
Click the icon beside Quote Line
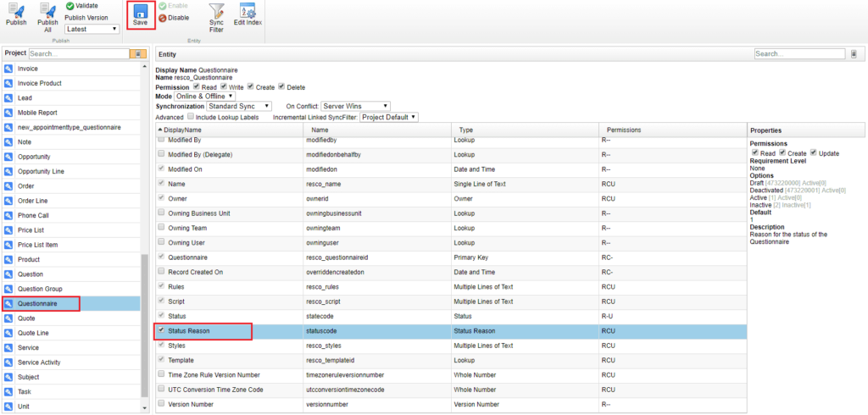(x=8, y=333)
